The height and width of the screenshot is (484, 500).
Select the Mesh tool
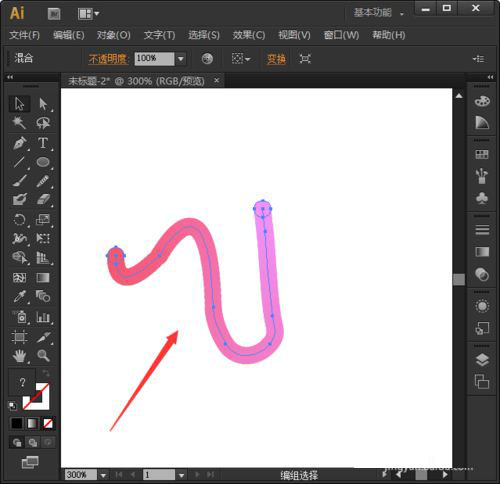coord(19,277)
